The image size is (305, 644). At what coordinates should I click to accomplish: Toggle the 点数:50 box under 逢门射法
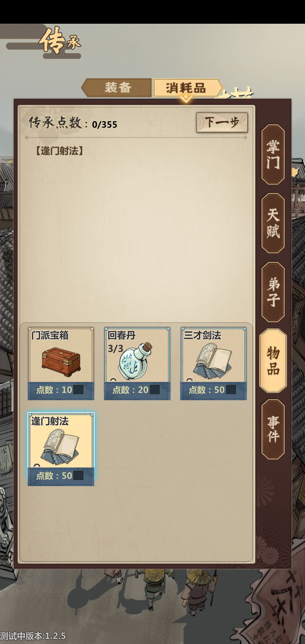[79, 475]
